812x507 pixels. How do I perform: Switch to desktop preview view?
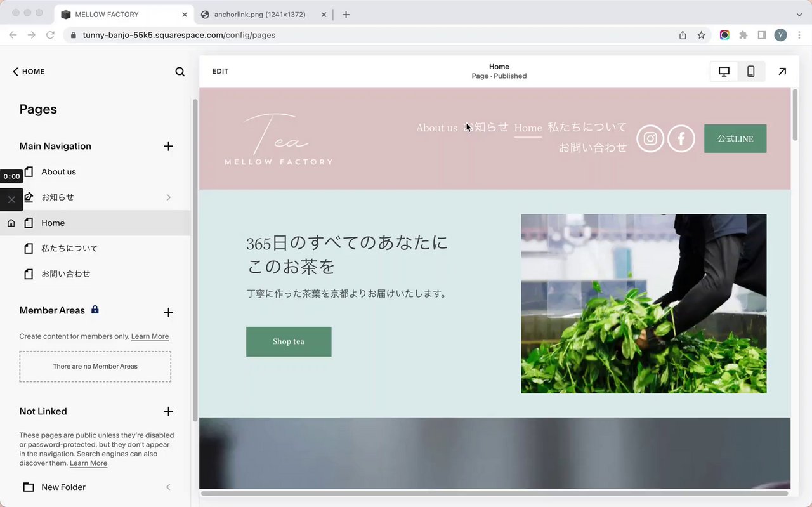(724, 72)
